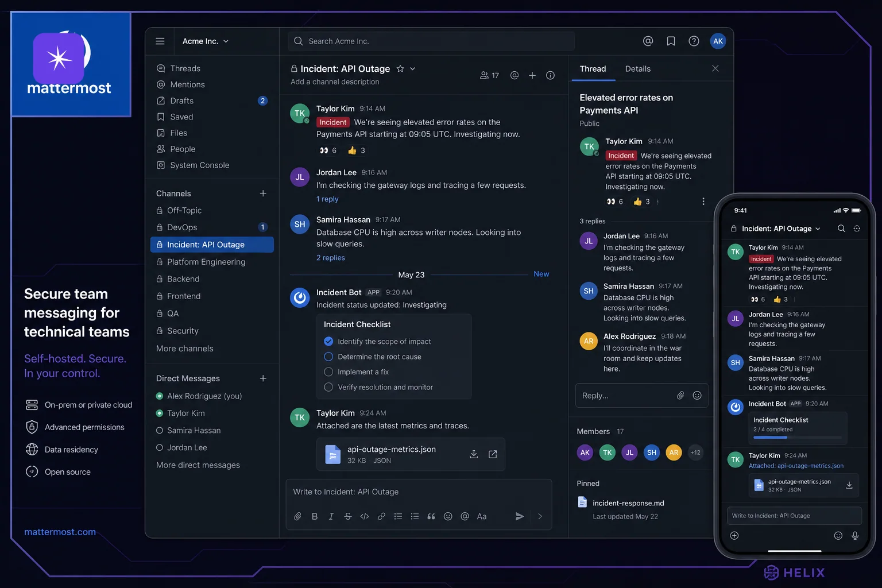Open api-outage-metrics.json in external view
The height and width of the screenshot is (588, 882).
[x=493, y=454]
